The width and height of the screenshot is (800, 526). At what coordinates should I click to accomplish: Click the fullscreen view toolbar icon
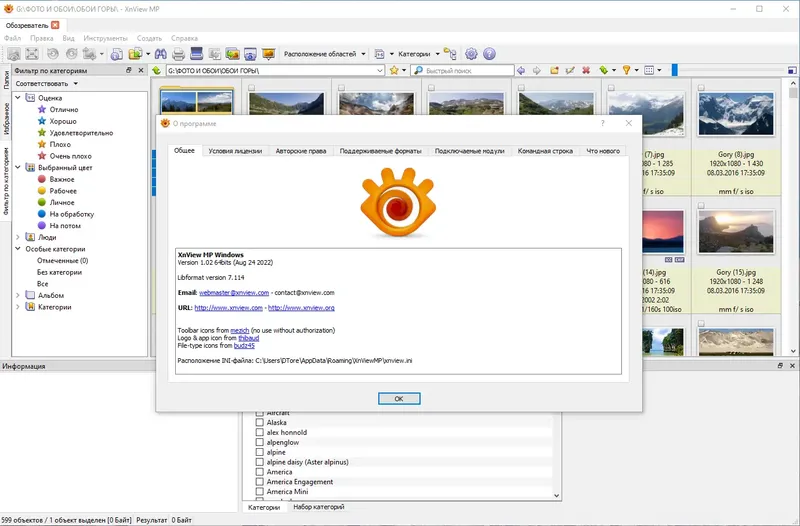[x=32, y=54]
